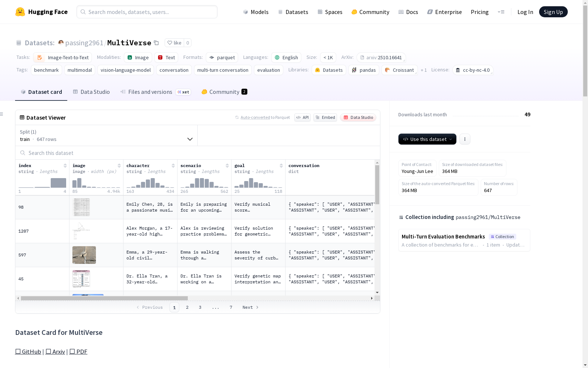This screenshot has width=588, height=368.
Task: Open the API button in Dataset Viewer
Action: coord(302,117)
